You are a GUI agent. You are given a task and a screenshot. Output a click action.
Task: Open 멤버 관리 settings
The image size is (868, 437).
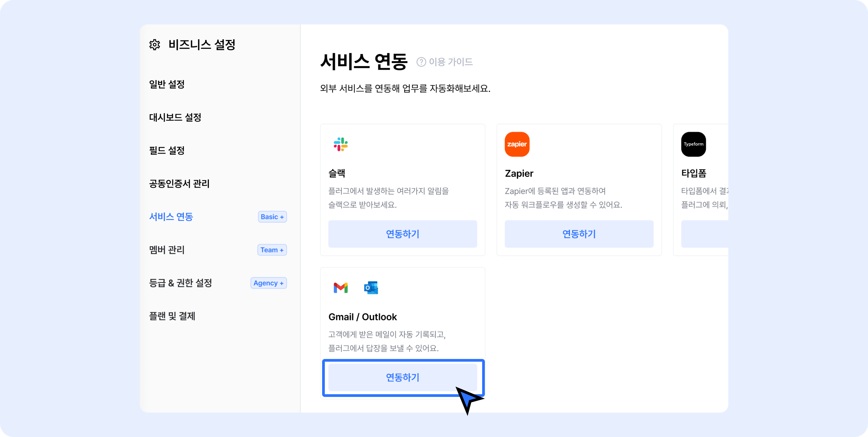point(167,250)
